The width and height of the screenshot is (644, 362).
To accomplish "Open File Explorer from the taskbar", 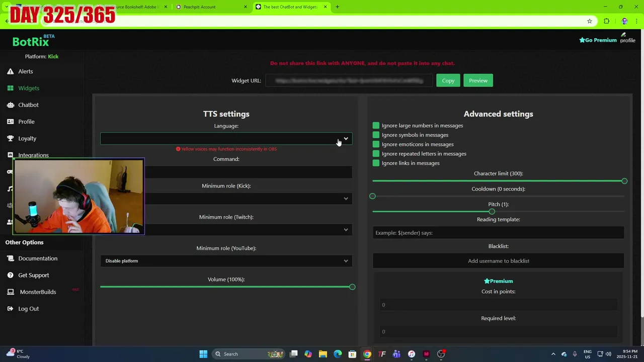I will click(x=323, y=354).
